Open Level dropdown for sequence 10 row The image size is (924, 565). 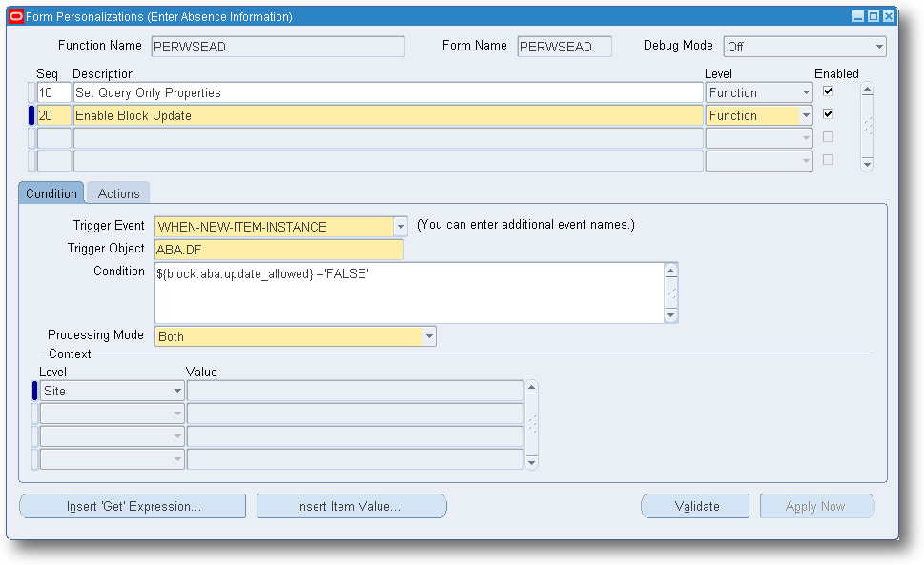pyautogui.click(x=806, y=93)
